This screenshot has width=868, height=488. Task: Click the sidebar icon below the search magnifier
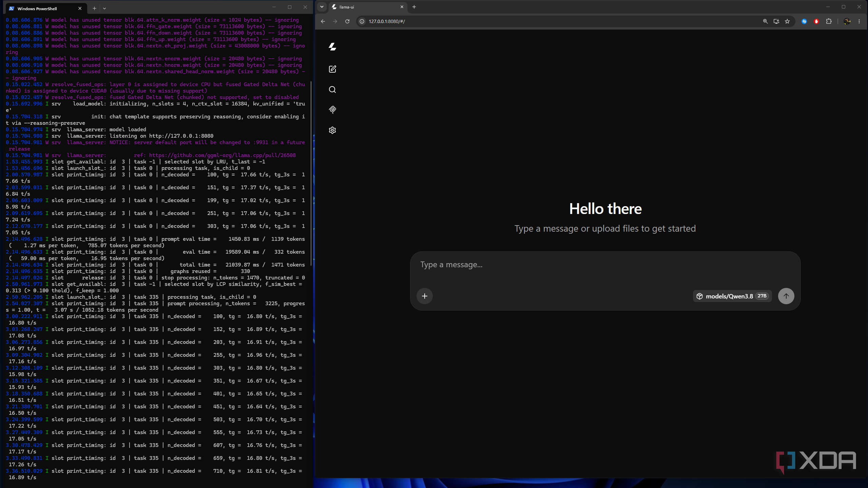[x=332, y=110]
